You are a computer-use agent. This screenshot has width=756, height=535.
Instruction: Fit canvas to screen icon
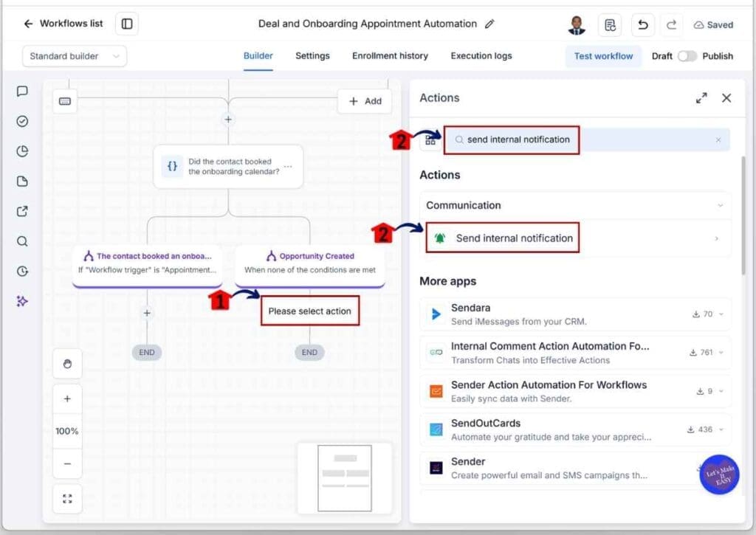[x=67, y=499]
